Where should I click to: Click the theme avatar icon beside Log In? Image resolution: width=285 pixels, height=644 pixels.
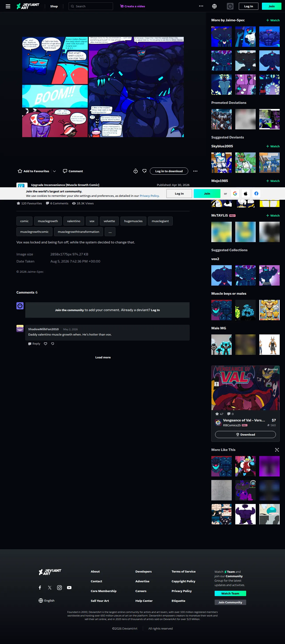click(x=230, y=6)
